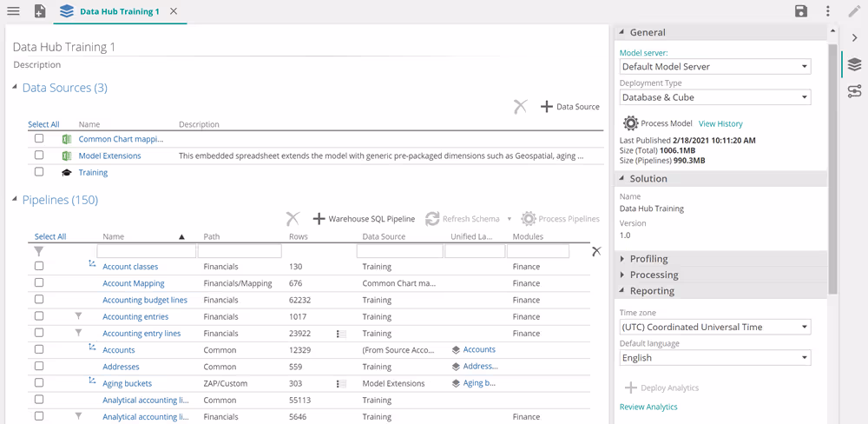The height and width of the screenshot is (424, 868).
Task: Add a new Data Source
Action: coord(570,107)
